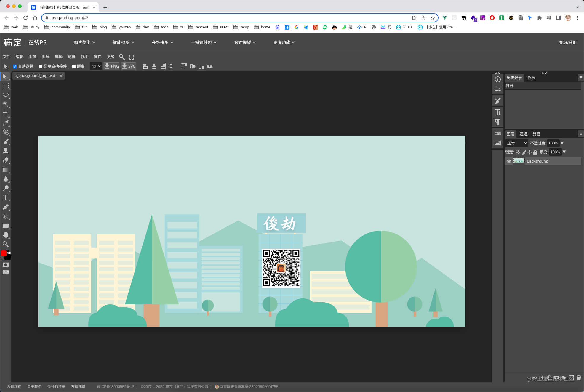Open 关于我们 footer link
584x392 pixels.
pyautogui.click(x=34, y=387)
